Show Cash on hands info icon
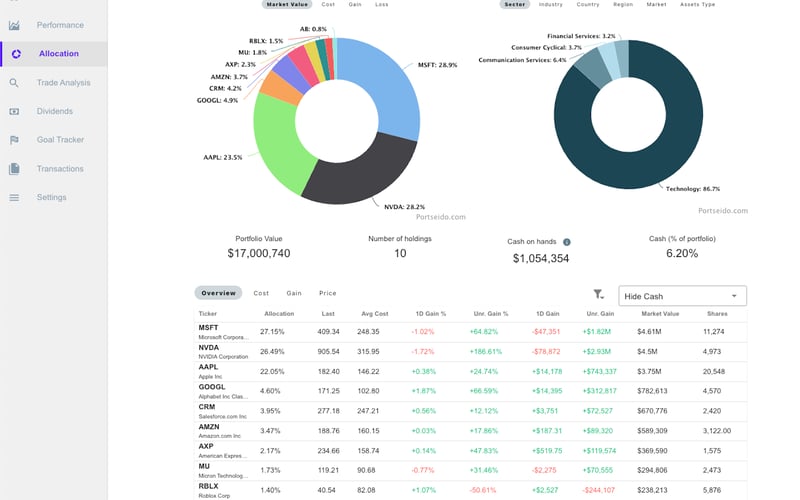Image resolution: width=800 pixels, height=500 pixels. 566,242
